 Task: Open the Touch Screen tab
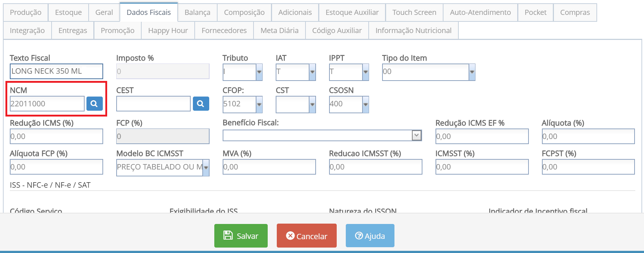click(414, 12)
